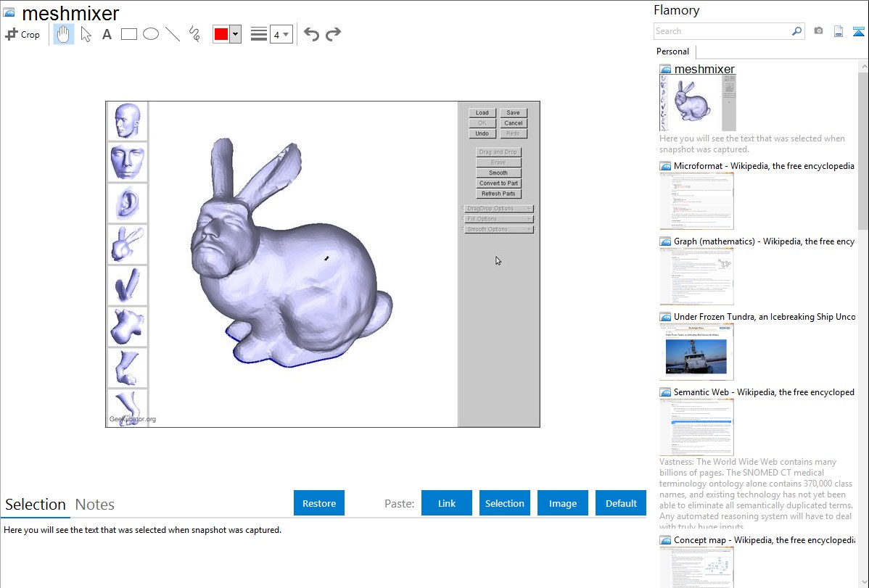
Task: Click the icon beside Under Frozen Tundra
Action: click(x=665, y=317)
